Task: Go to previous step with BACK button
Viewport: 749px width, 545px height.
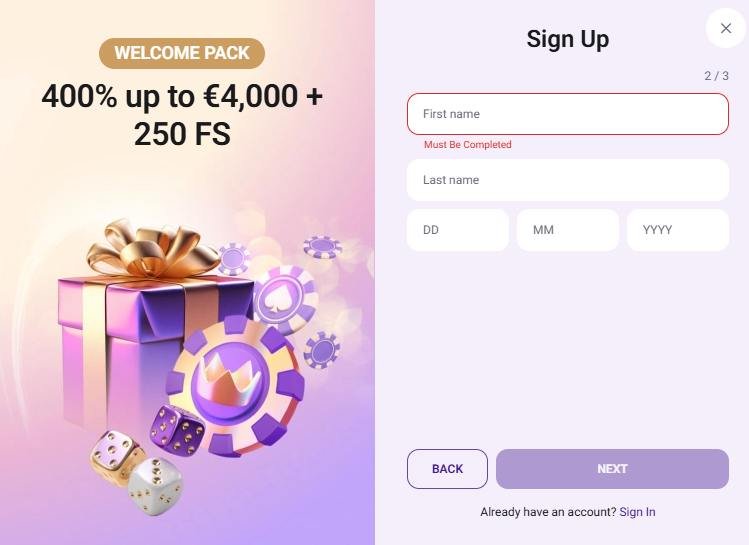Action: coord(447,469)
